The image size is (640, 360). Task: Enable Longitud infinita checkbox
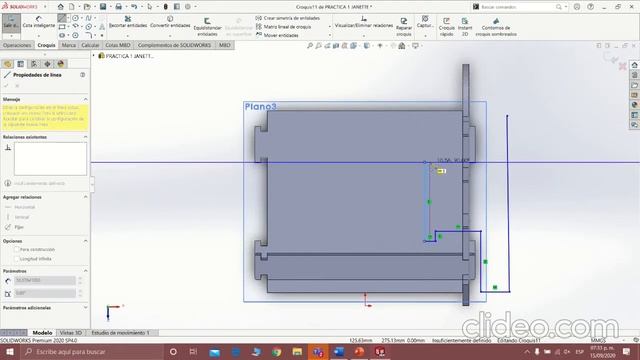point(17,259)
